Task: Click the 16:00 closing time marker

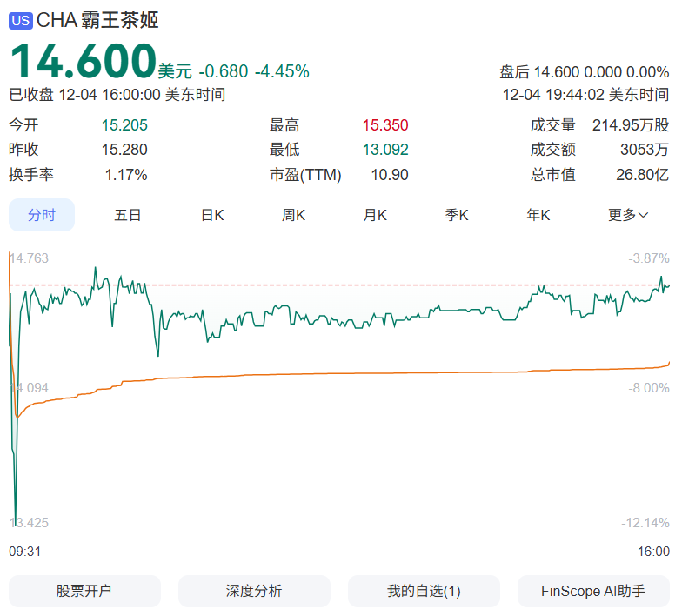Action: coord(653,551)
